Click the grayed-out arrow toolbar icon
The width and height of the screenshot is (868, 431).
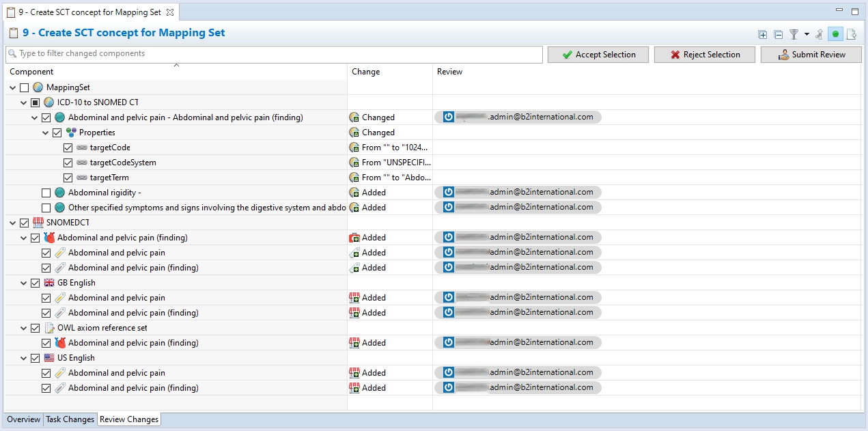[820, 34]
